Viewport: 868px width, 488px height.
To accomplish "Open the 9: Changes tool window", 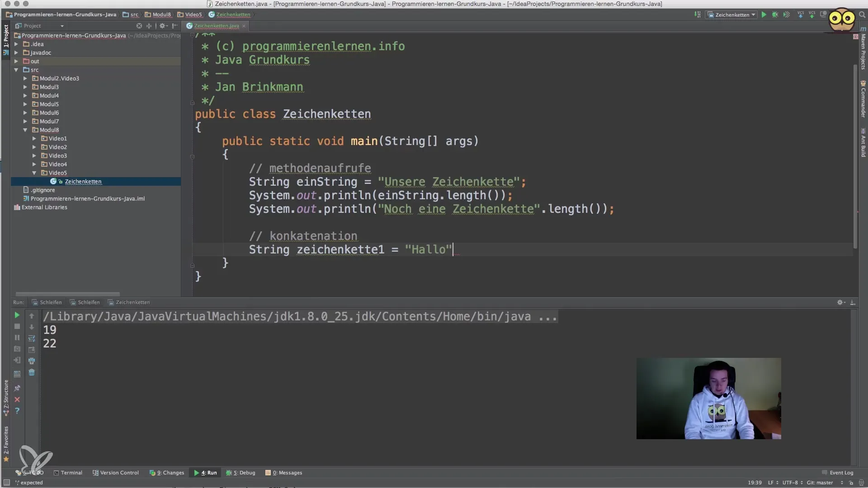I will tap(167, 473).
